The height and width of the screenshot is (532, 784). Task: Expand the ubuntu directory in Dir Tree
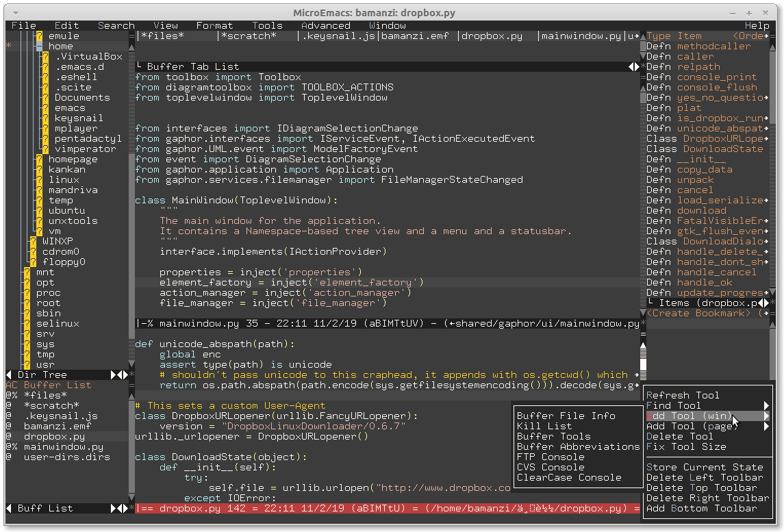point(40,211)
